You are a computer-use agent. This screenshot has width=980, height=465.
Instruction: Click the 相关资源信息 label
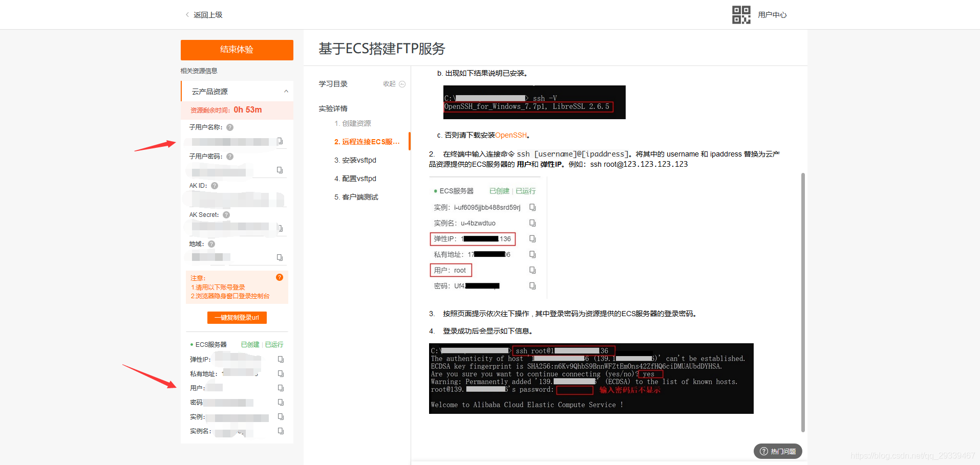coord(199,71)
